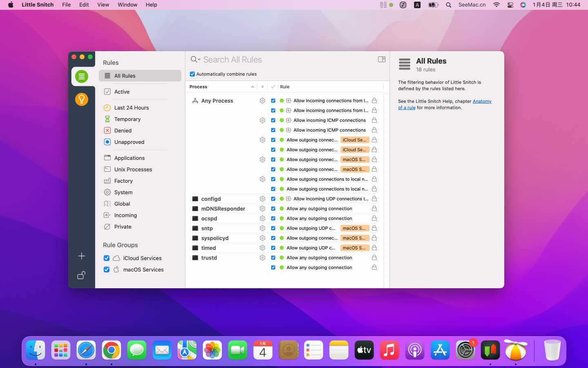The width and height of the screenshot is (588, 368).
Task: Open System Preferences from the Dock
Action: 465,350
